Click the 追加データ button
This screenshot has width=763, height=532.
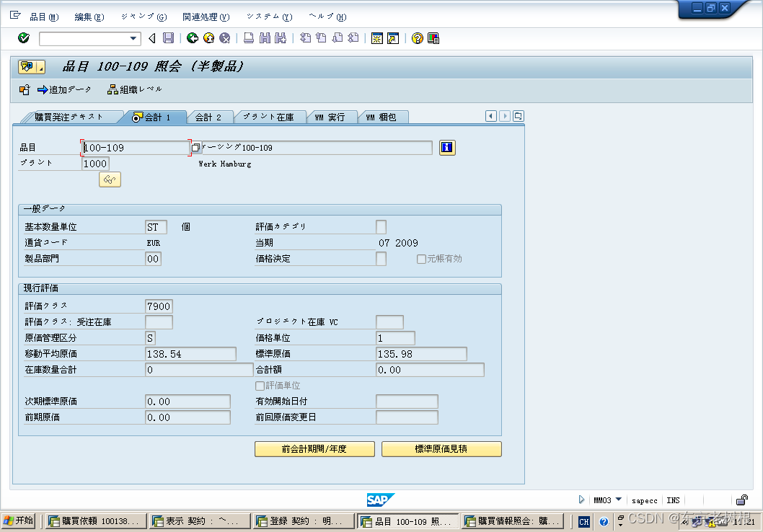(x=64, y=90)
